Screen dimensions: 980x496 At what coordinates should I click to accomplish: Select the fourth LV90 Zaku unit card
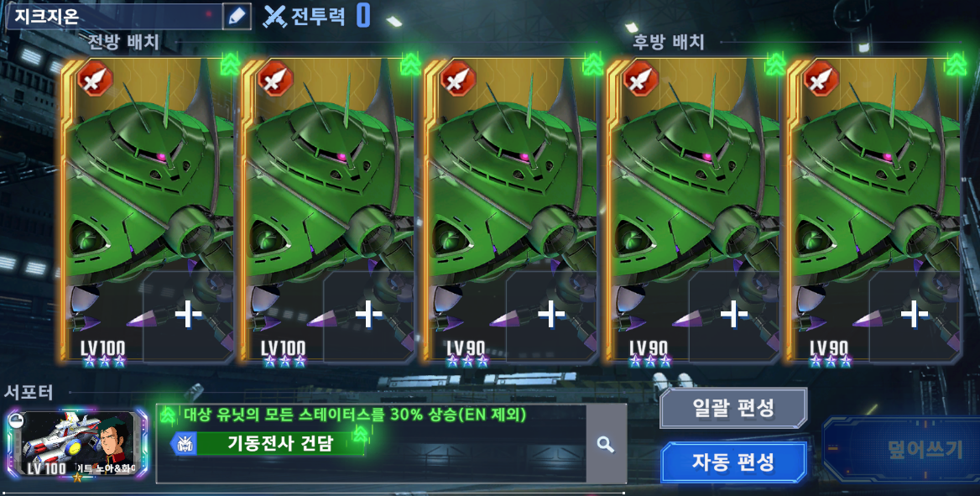click(691, 210)
